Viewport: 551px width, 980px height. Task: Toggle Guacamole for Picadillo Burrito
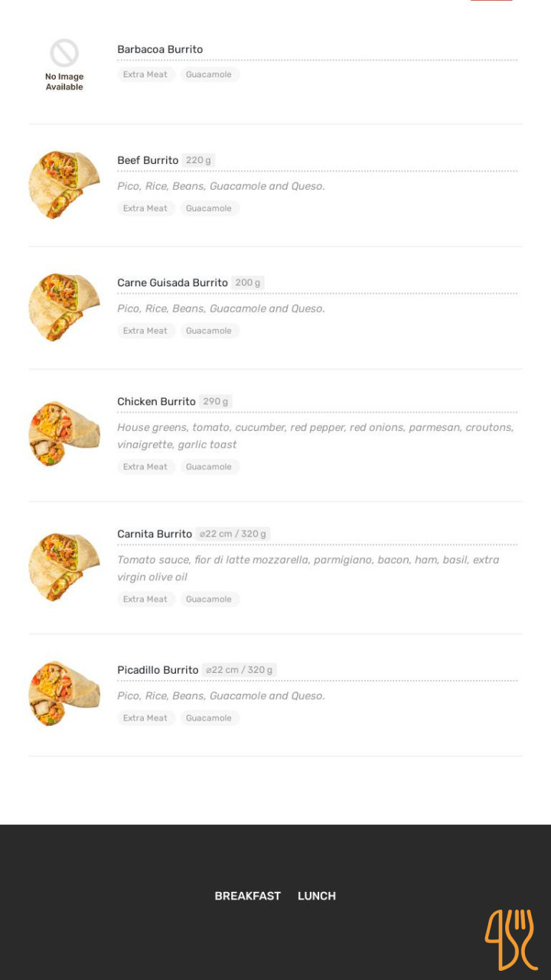(x=209, y=718)
